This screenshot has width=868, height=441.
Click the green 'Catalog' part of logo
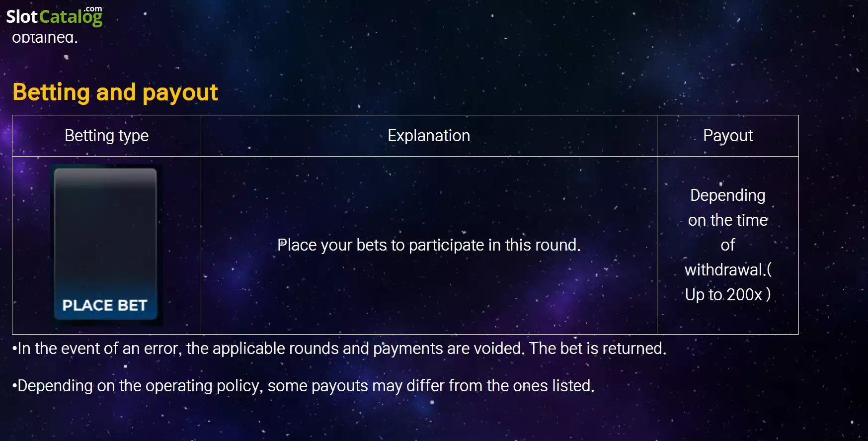click(x=71, y=18)
